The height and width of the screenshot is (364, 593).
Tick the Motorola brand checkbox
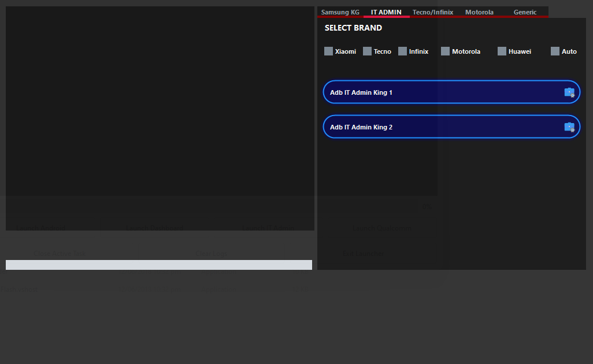[x=445, y=51]
